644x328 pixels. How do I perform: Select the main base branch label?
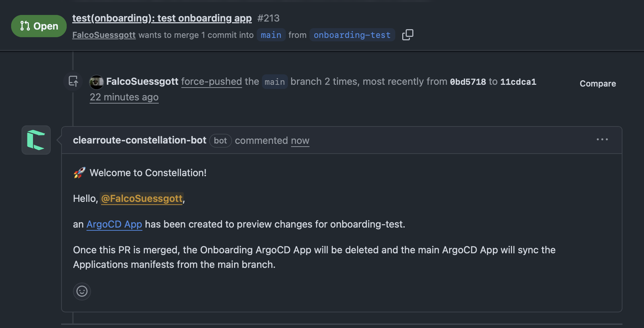271,35
